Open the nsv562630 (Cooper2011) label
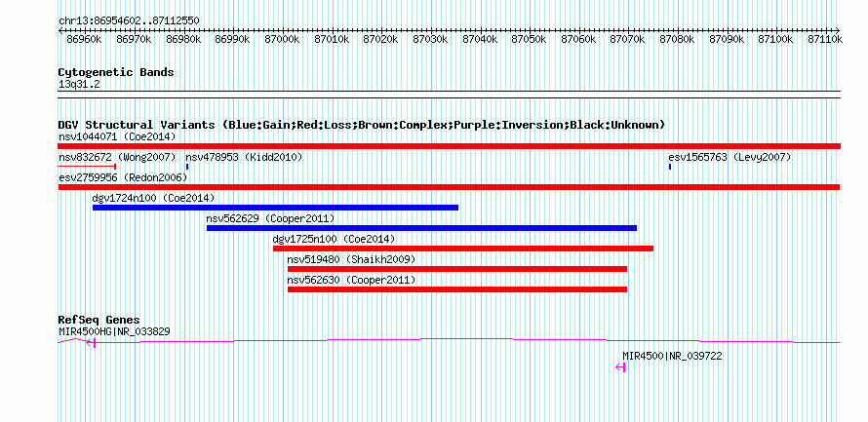 point(351,280)
